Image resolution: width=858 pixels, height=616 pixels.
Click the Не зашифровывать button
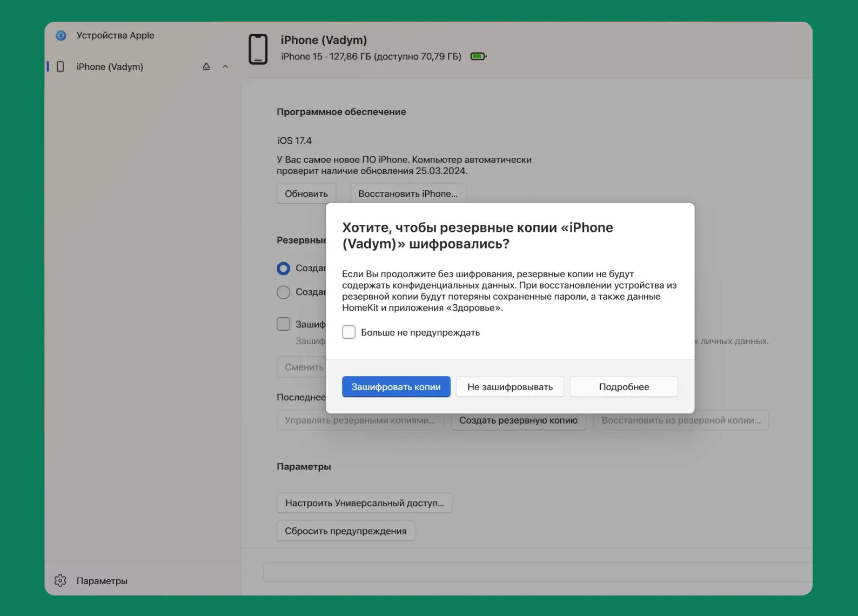(x=510, y=387)
